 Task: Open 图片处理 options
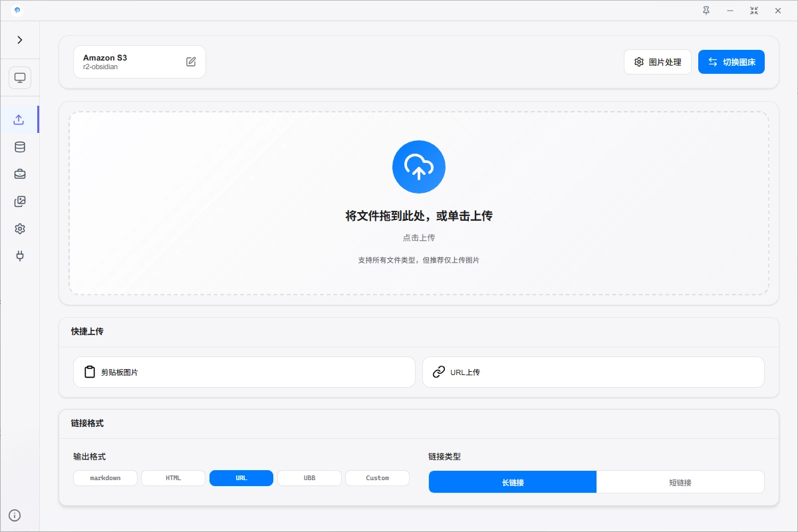tap(657, 61)
